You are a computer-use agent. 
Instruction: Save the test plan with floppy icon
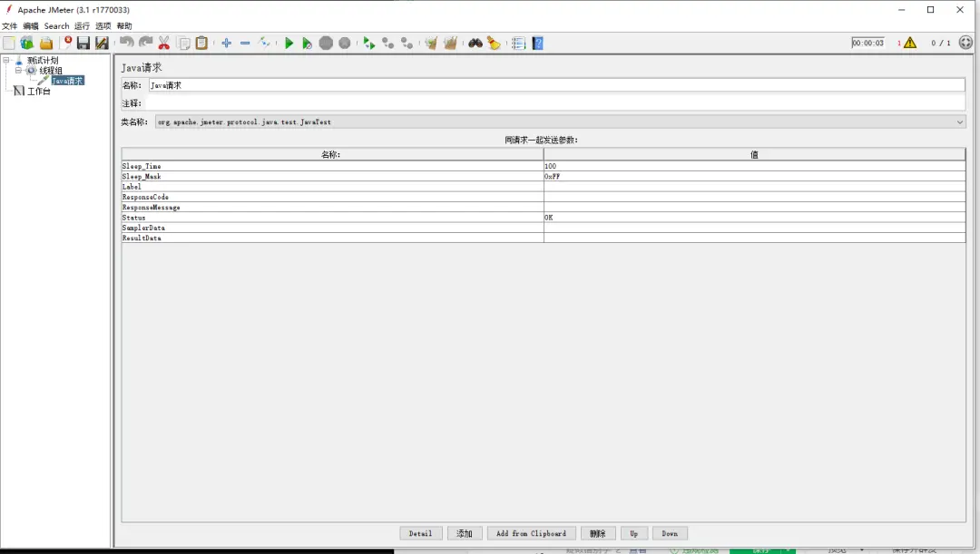83,44
